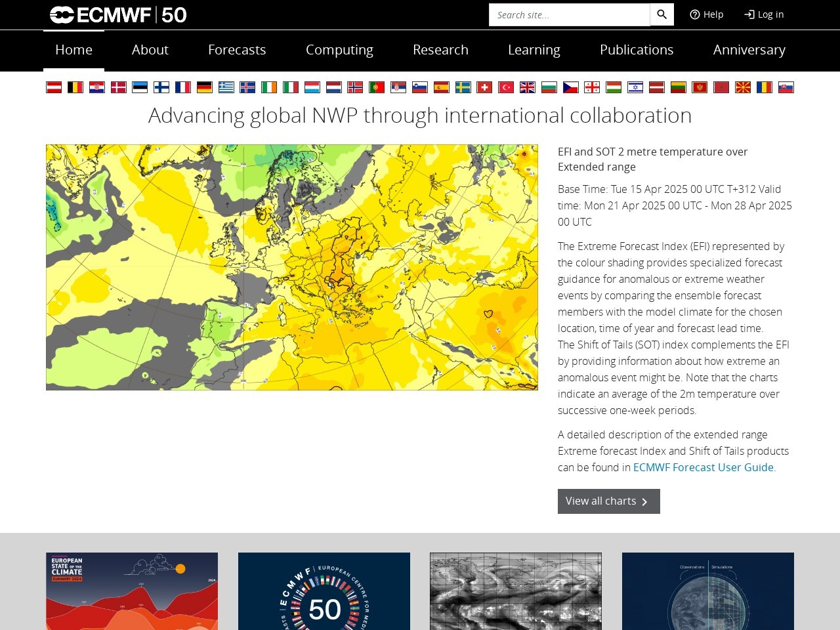
Task: Select the Croatia flag
Action: tap(97, 87)
